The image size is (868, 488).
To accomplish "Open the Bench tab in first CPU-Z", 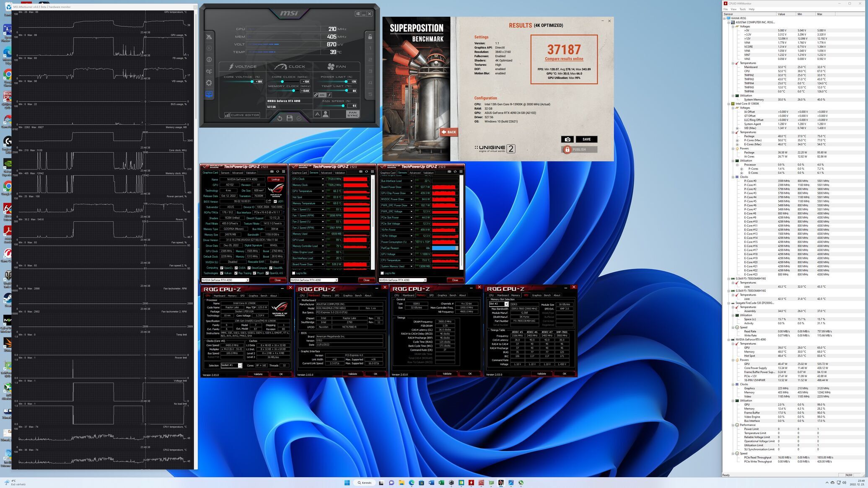I will click(x=264, y=296).
